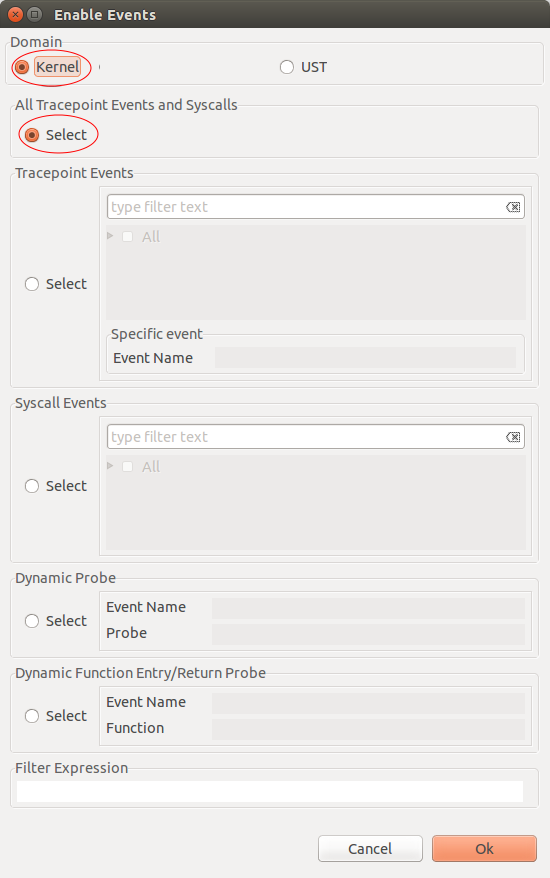Clear the Tracepoint Events filter text icon
The width and height of the screenshot is (550, 878).
512,207
